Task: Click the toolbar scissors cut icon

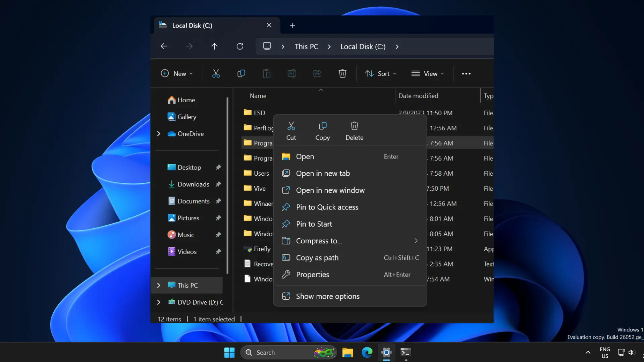Action: [216, 73]
